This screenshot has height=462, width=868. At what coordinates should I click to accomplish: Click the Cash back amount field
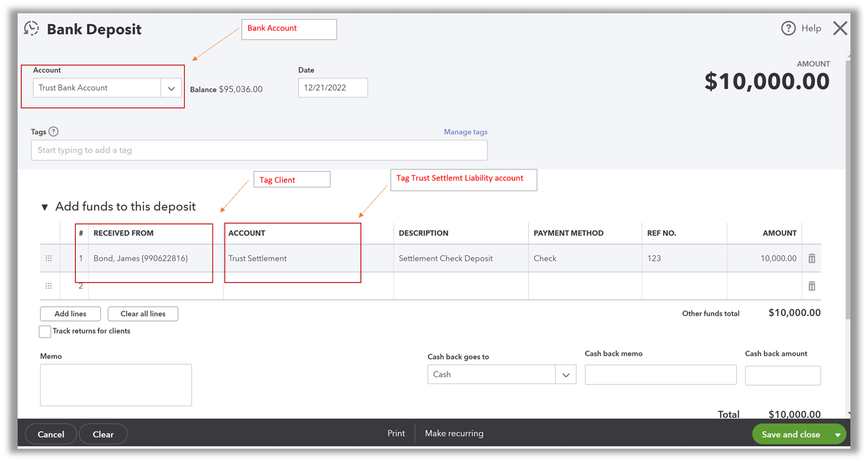click(x=783, y=375)
